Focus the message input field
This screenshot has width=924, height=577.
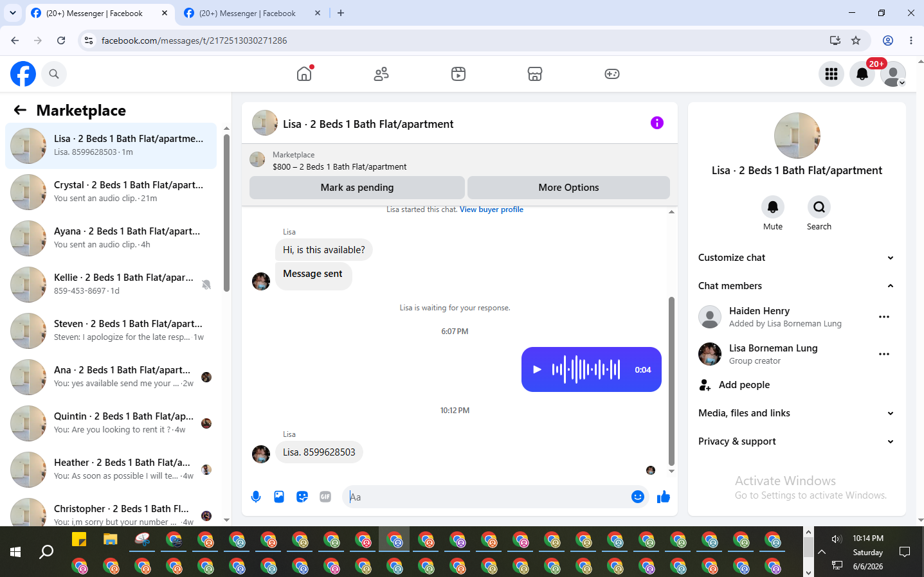tap(485, 497)
